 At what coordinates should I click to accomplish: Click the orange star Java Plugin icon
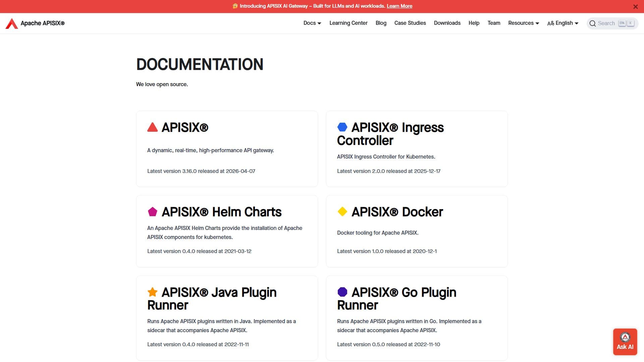tap(153, 292)
